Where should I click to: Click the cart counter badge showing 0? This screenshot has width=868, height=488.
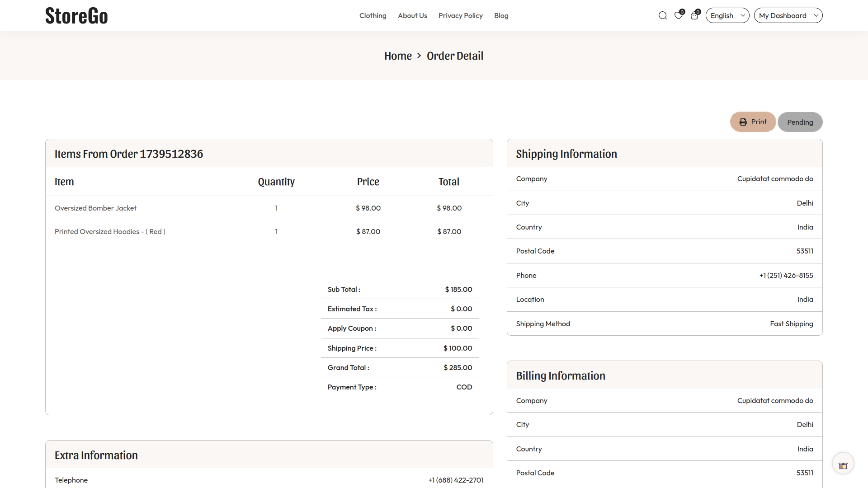click(698, 12)
